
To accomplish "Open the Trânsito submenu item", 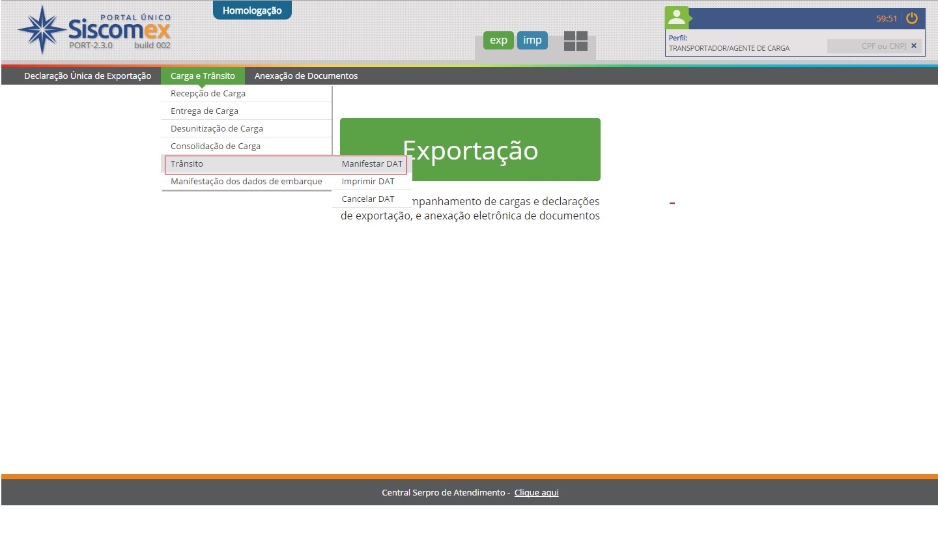I will (187, 163).
